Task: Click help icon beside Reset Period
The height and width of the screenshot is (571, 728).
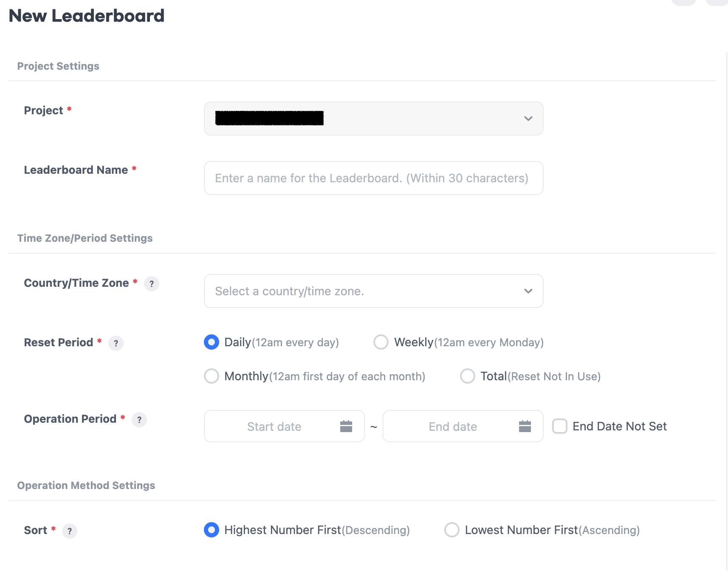Action: click(116, 343)
